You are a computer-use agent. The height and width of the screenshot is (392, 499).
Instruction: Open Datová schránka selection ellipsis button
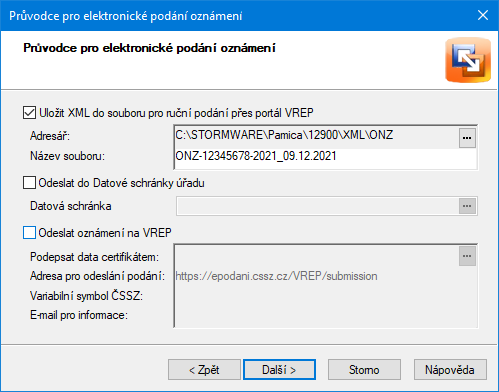point(467,206)
